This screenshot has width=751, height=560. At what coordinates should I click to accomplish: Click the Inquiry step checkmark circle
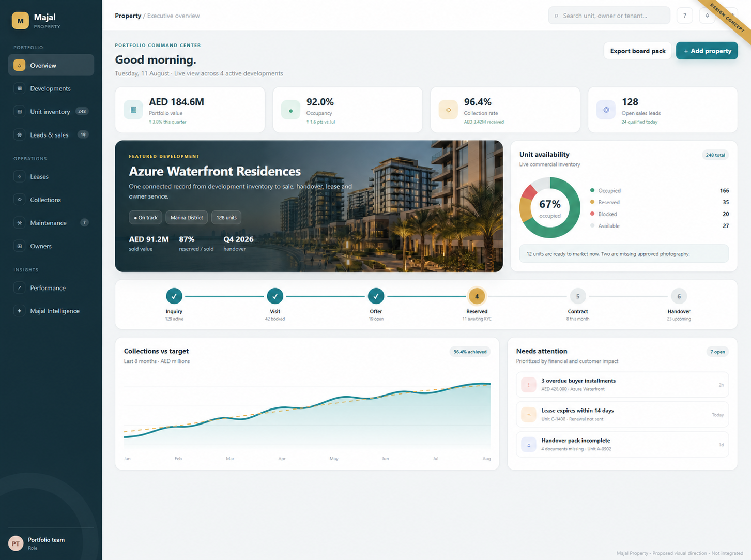coord(174,296)
